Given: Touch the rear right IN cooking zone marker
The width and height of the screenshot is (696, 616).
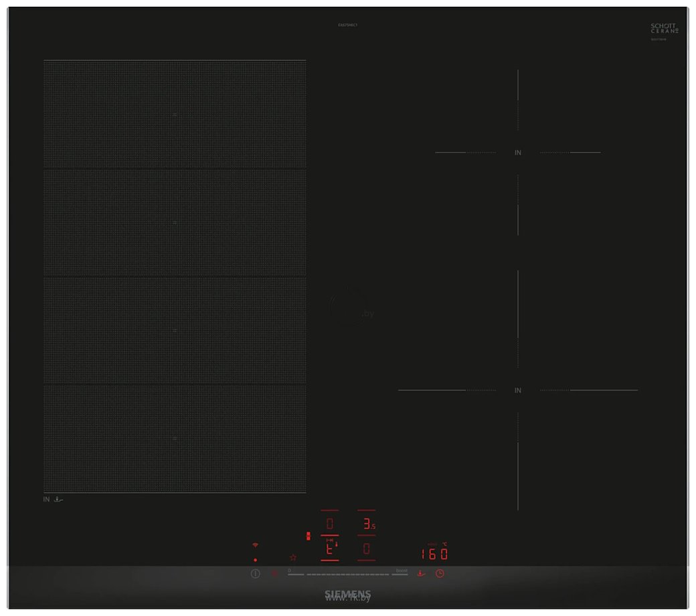Looking at the screenshot, I should click(x=517, y=153).
